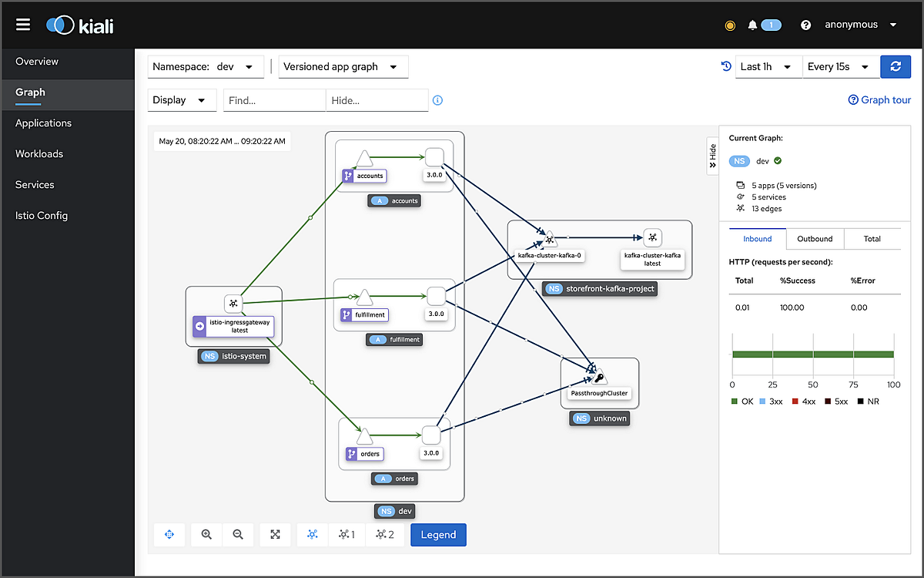Activate the graph layout 2 icon
The image size is (924, 578).
385,534
